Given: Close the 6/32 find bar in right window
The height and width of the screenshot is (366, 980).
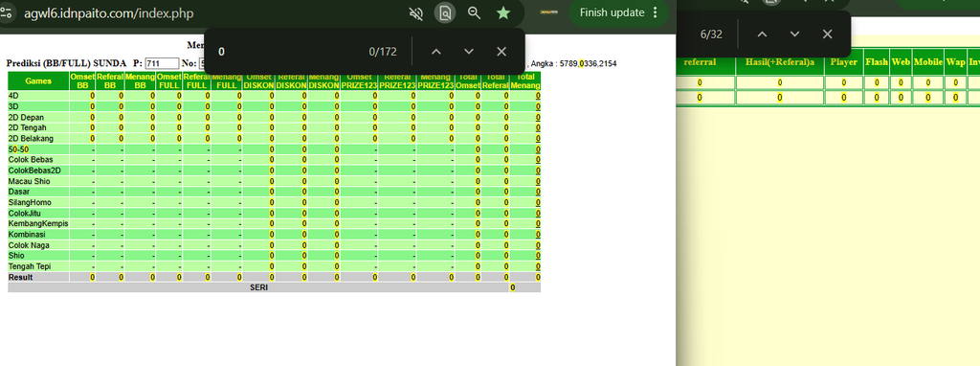Looking at the screenshot, I should 828,34.
